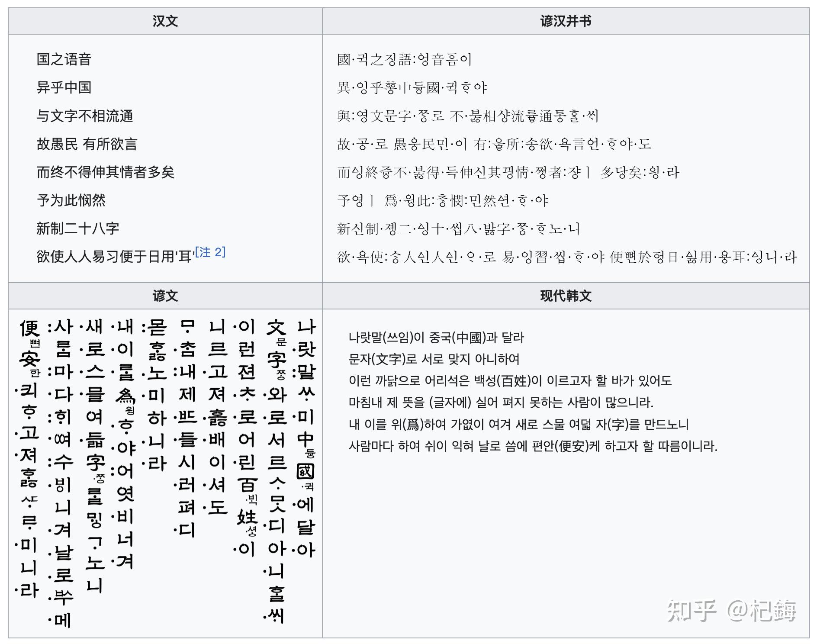
Task: Click the line 문자(文字)로 서로 맞지 아니하여
Action: pyautogui.click(x=435, y=359)
